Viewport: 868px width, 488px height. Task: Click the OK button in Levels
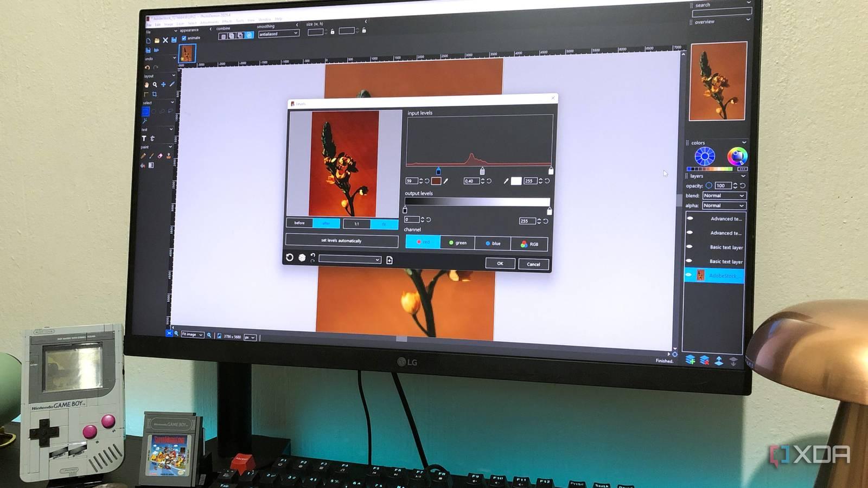500,264
